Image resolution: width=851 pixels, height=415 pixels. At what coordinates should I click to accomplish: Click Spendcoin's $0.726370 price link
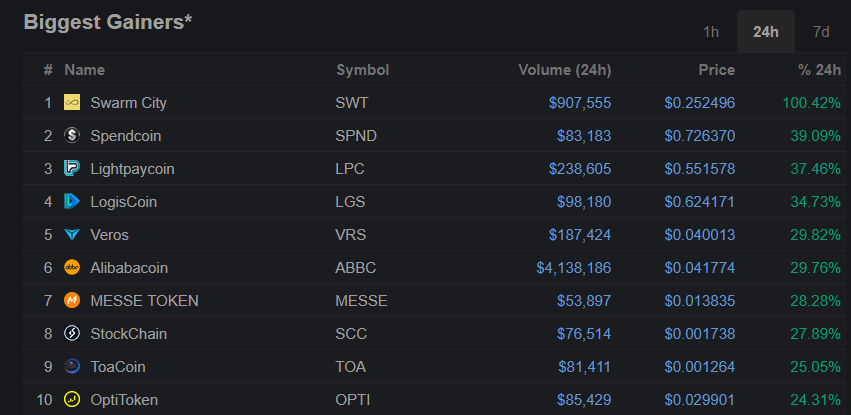pos(699,135)
